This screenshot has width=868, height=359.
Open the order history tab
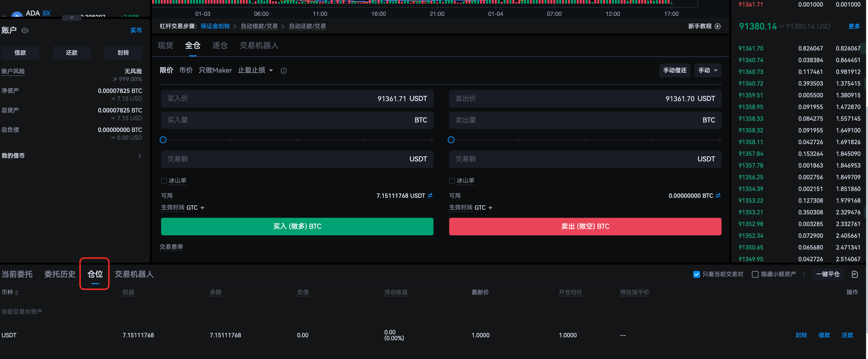pos(60,274)
